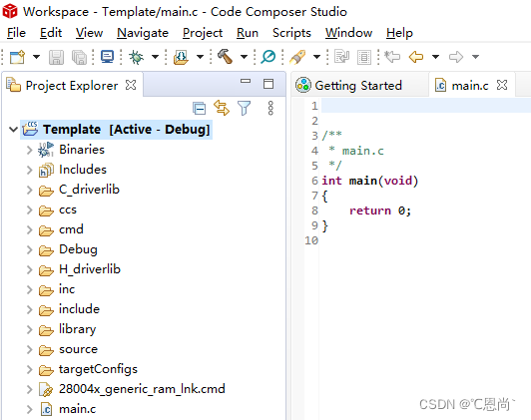Click the greyed toggle word wrap icon
This screenshot has width=531, height=420.
(x=341, y=57)
